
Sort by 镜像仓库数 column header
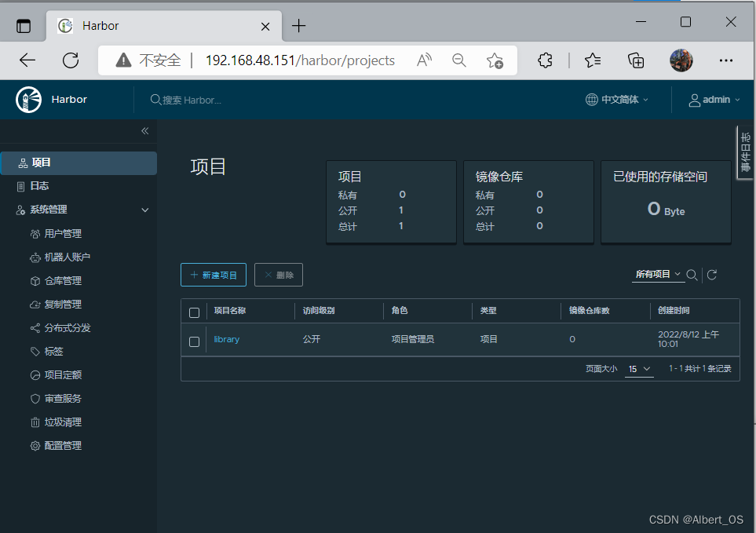click(x=590, y=311)
